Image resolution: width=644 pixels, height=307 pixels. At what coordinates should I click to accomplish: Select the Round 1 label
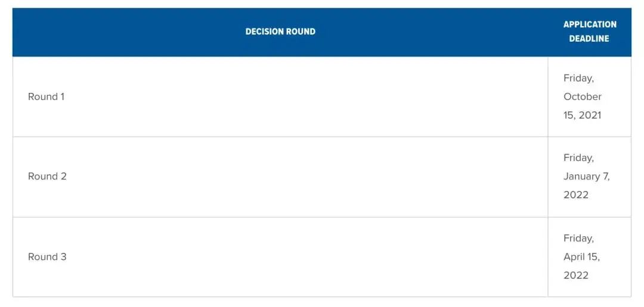(46, 97)
